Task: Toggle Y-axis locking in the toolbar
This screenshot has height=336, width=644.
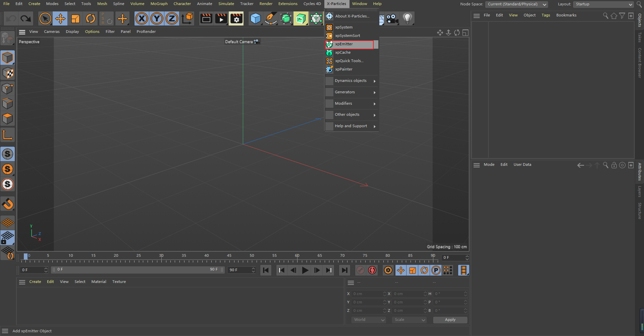Action: point(156,18)
